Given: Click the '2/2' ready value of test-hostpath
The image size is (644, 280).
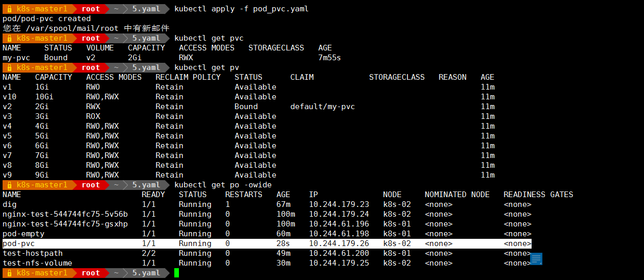Looking at the screenshot, I should click(148, 253).
